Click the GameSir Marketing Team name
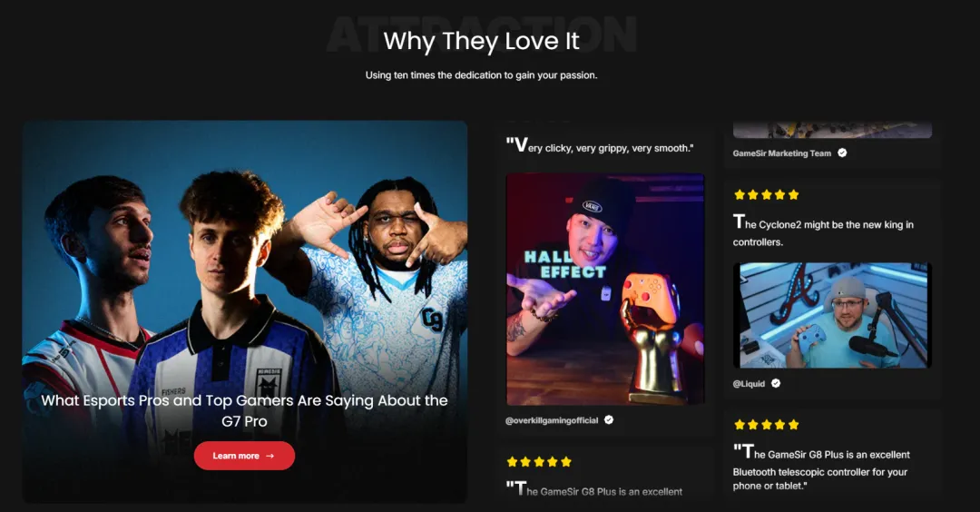 782,153
